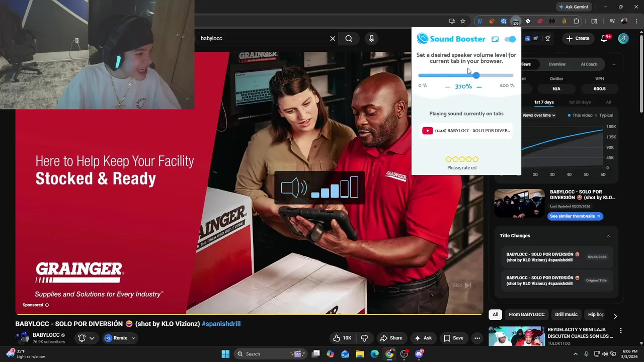The height and width of the screenshot is (362, 644).
Task: Open Chrome media control icon
Action: click(612, 21)
